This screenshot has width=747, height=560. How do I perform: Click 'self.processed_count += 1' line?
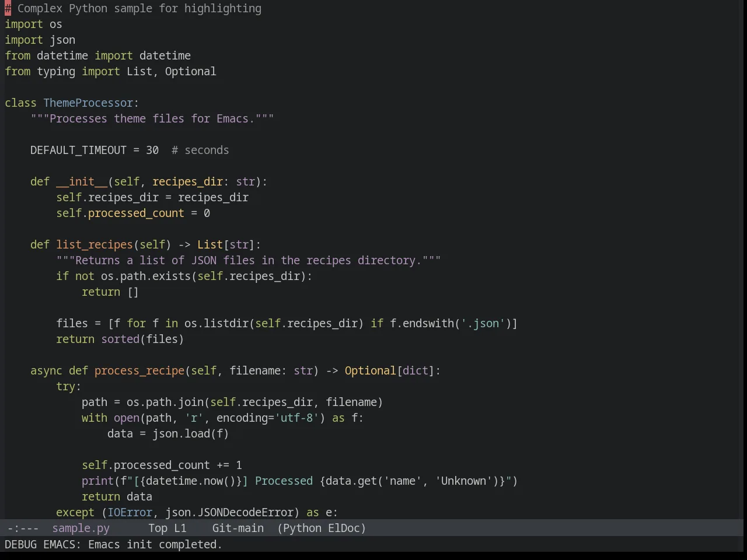(162, 465)
